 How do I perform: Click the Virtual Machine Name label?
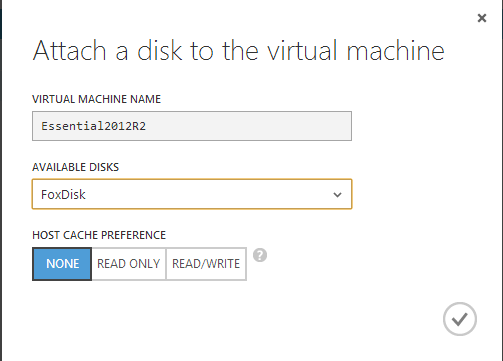96,99
